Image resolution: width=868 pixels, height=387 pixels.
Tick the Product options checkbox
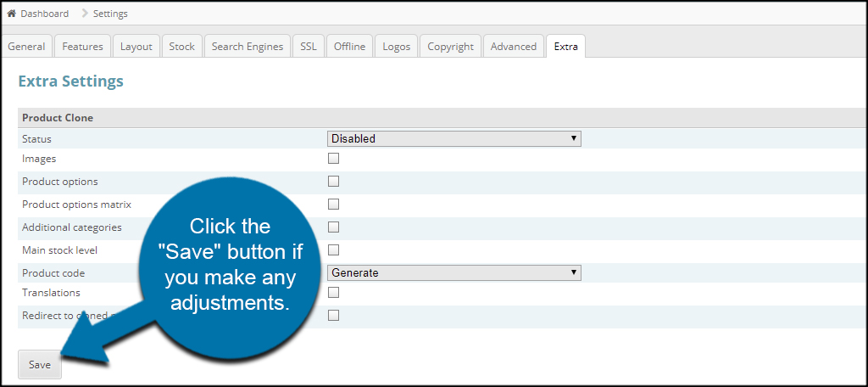point(333,182)
